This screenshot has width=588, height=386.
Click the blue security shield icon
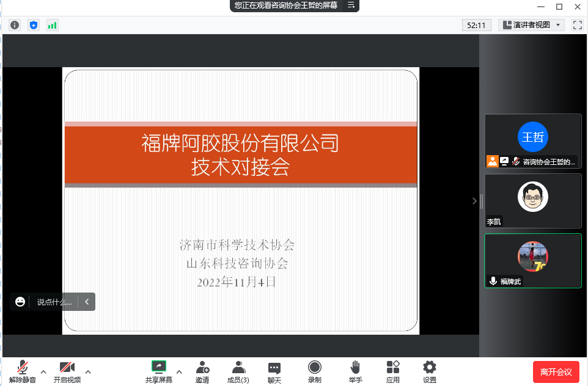[33, 25]
